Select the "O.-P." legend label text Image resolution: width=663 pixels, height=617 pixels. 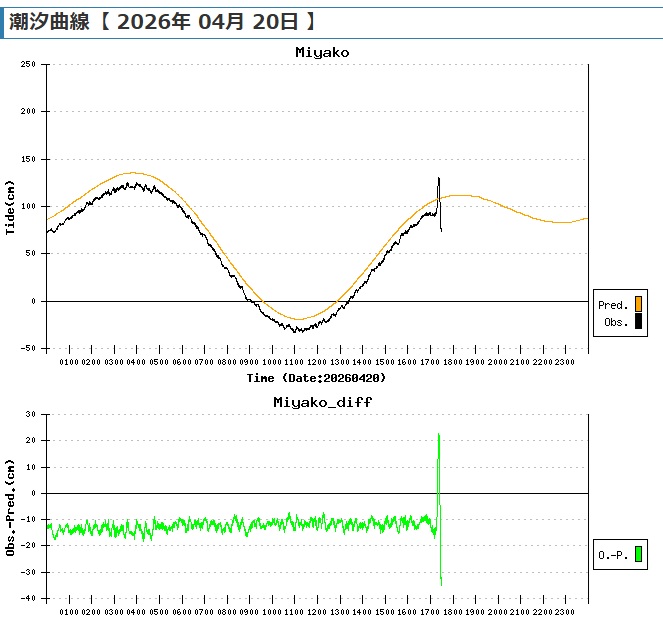coord(612,553)
